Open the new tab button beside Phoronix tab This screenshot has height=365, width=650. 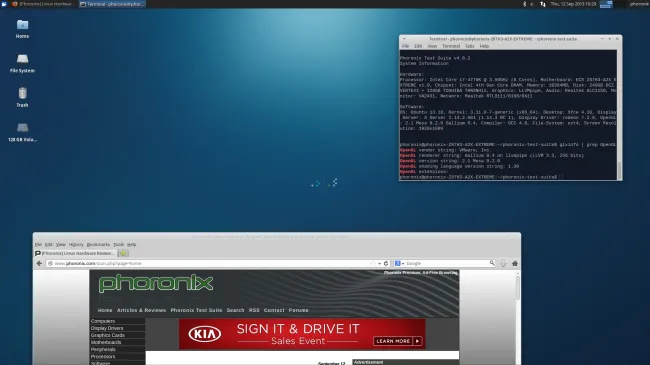(123, 253)
